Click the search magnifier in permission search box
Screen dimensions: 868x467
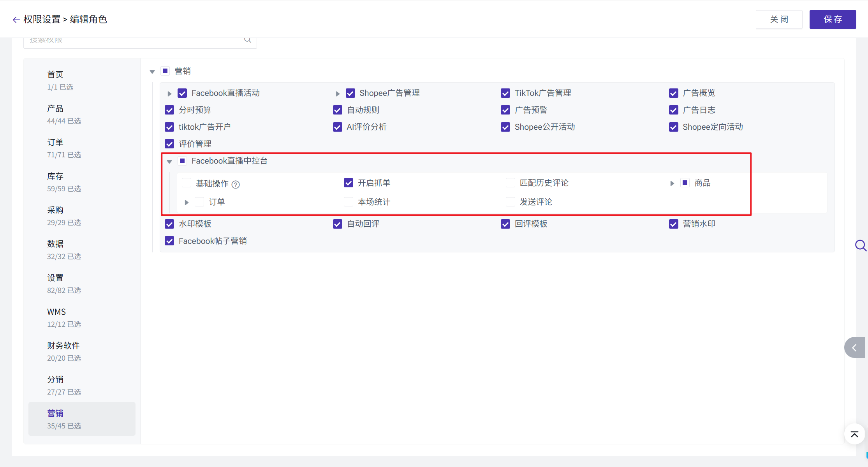(x=248, y=40)
